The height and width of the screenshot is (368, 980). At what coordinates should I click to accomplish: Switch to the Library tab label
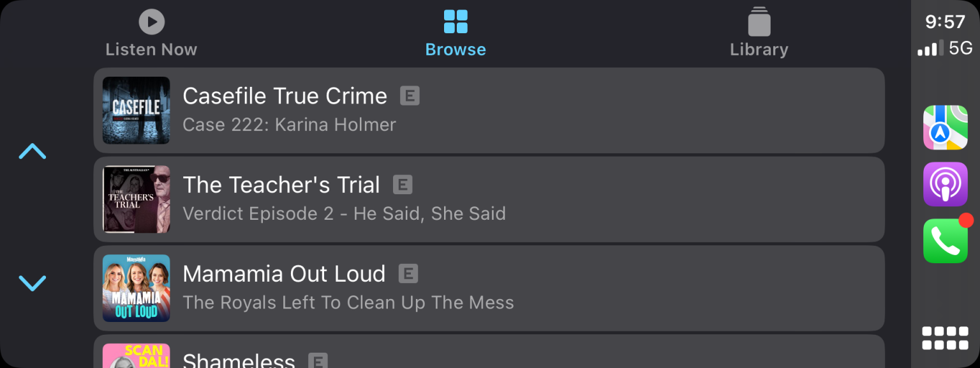click(x=759, y=50)
